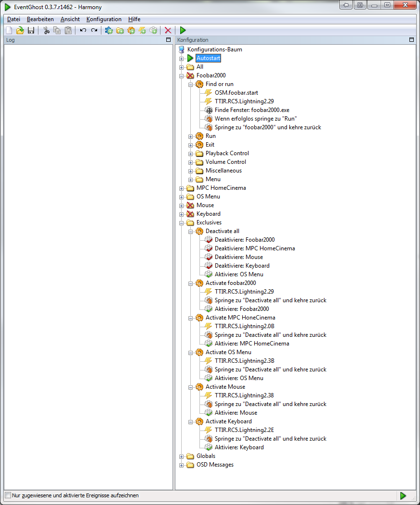Expand the MPC HomeCinema folder
Image resolution: width=420 pixels, height=505 pixels.
point(182,188)
